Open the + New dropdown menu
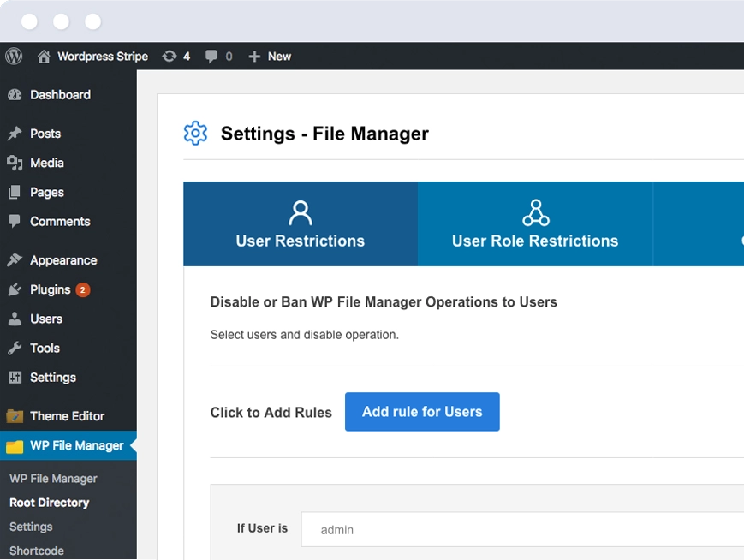The height and width of the screenshot is (560, 744). 270,56
